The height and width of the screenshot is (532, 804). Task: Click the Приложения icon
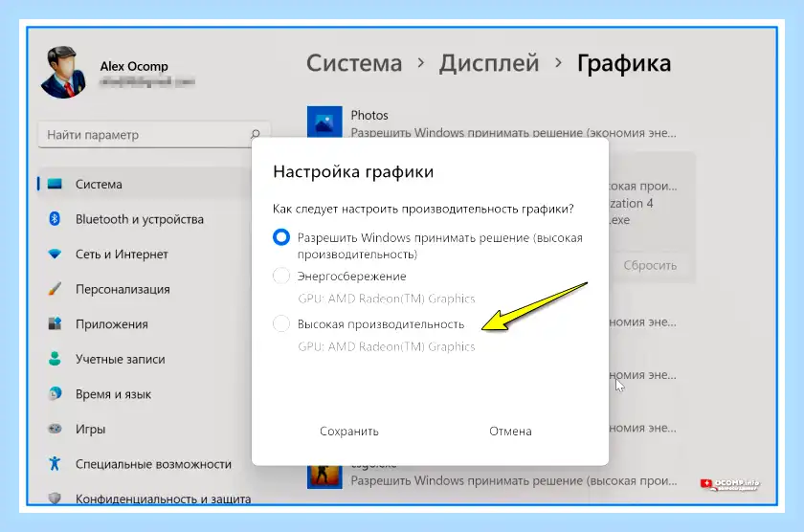point(55,324)
